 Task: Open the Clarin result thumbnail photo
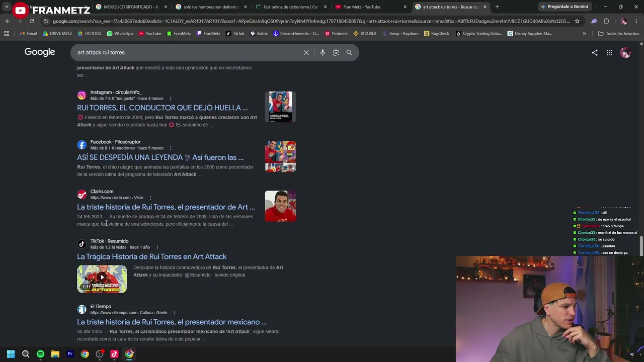[x=280, y=206]
